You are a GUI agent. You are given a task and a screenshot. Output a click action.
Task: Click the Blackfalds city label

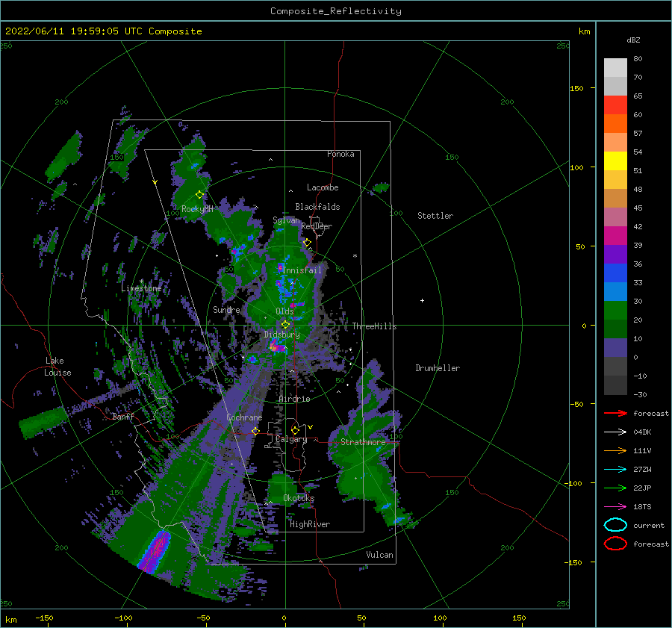pos(317,207)
